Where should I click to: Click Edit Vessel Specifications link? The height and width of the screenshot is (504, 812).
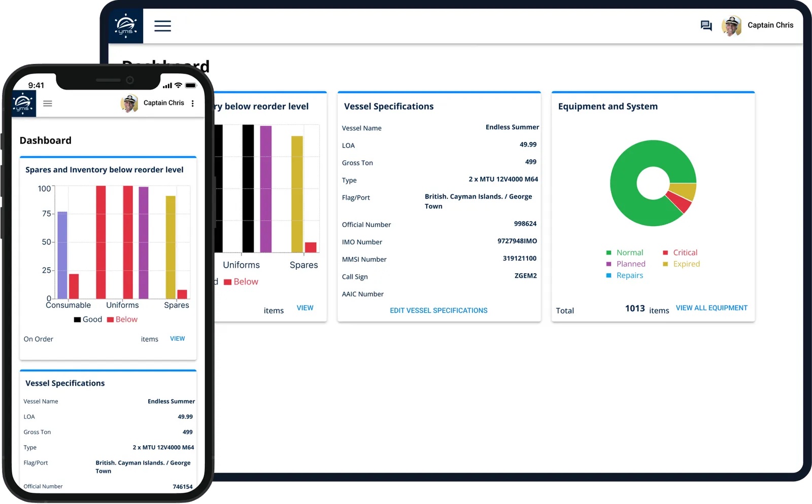438,310
